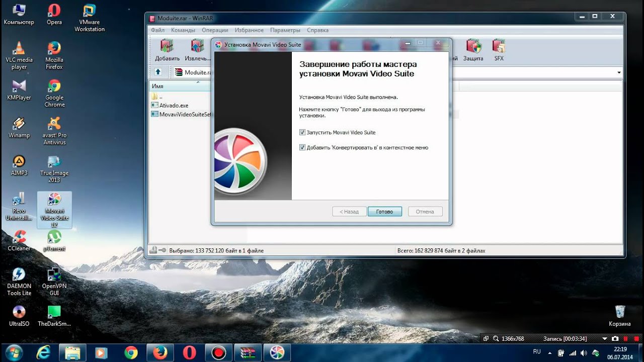Open Internet Explorer from taskbar
This screenshot has width=644, height=362.
tap(44, 353)
